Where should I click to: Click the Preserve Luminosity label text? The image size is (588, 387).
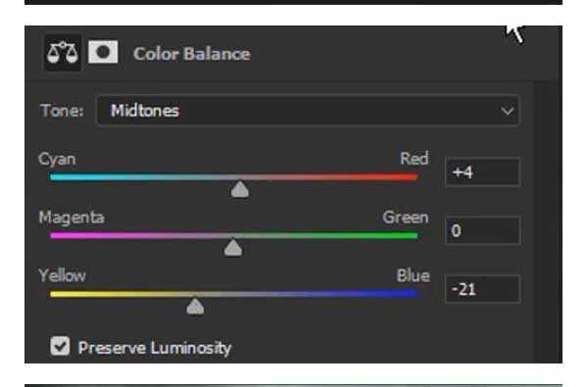point(155,348)
